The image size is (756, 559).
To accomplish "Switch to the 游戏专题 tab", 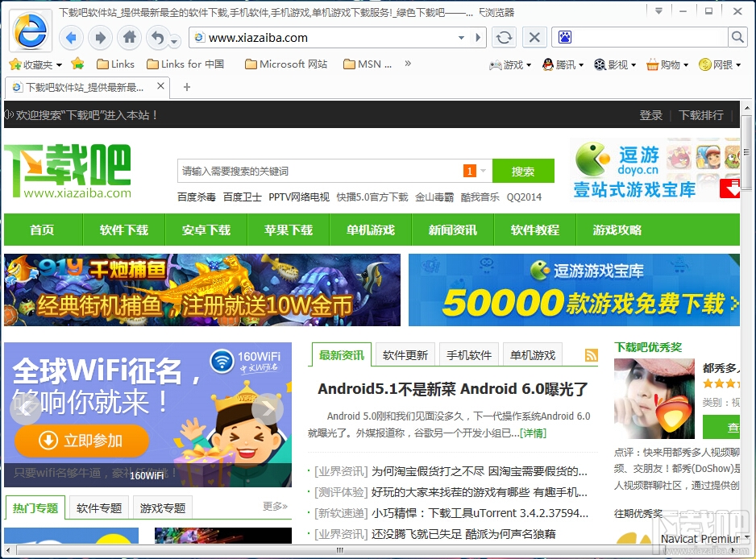I will coord(163,508).
